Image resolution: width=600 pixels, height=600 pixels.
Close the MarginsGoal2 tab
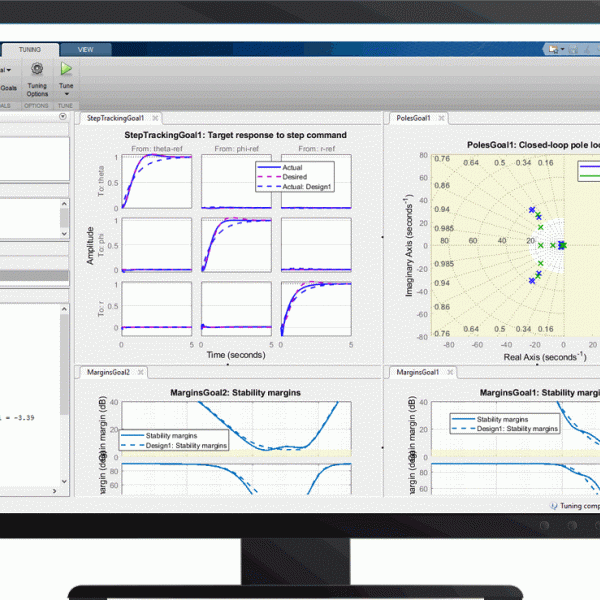point(139,372)
